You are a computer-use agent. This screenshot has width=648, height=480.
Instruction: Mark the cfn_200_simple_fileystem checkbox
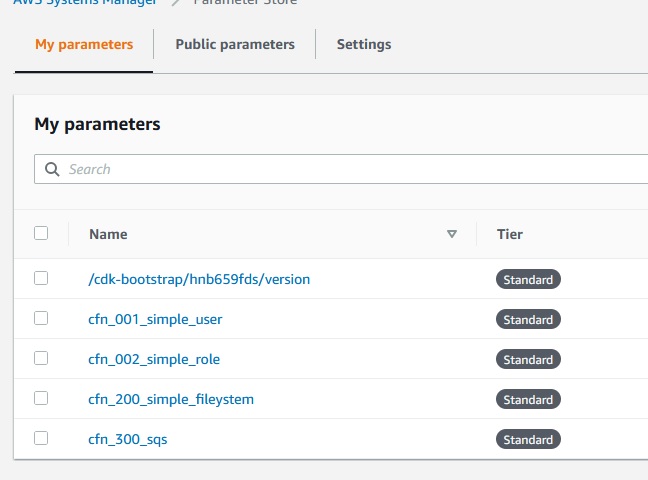click(x=41, y=398)
